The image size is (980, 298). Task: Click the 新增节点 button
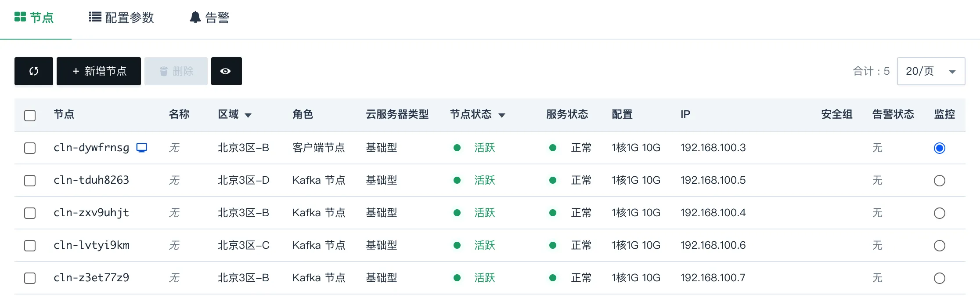99,71
